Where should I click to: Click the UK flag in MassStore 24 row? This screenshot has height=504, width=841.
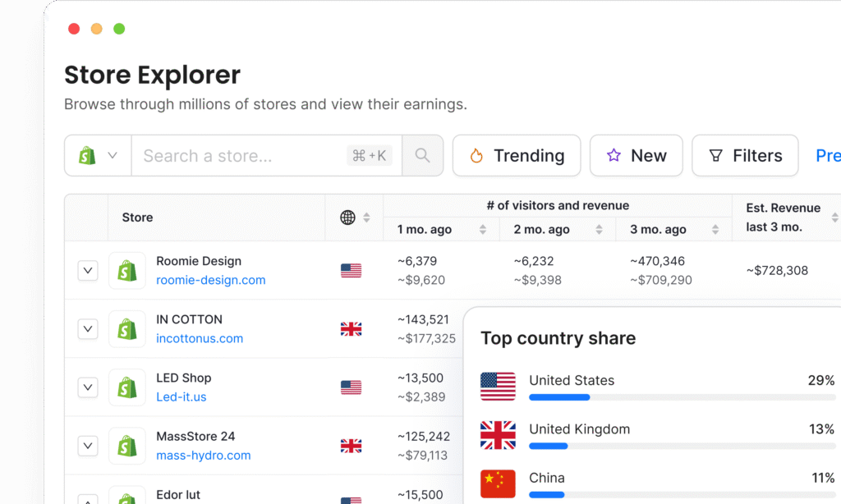(x=351, y=446)
